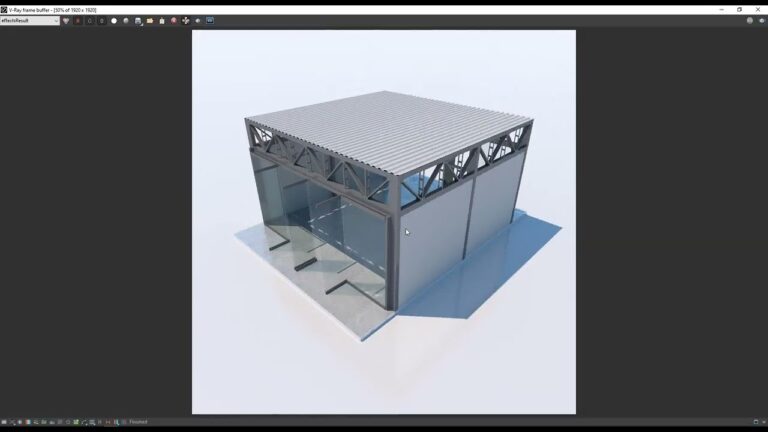Click the red circular duplicate buffer icon

coord(174,20)
